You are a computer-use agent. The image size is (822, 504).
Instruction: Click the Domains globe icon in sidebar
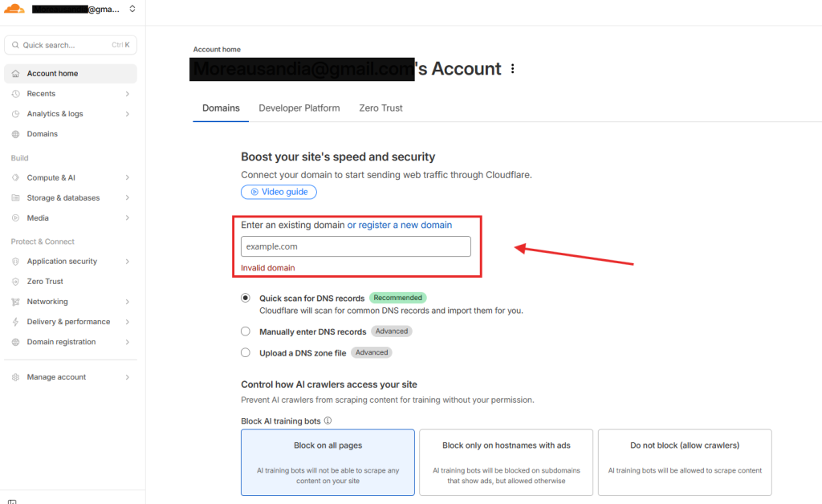16,134
